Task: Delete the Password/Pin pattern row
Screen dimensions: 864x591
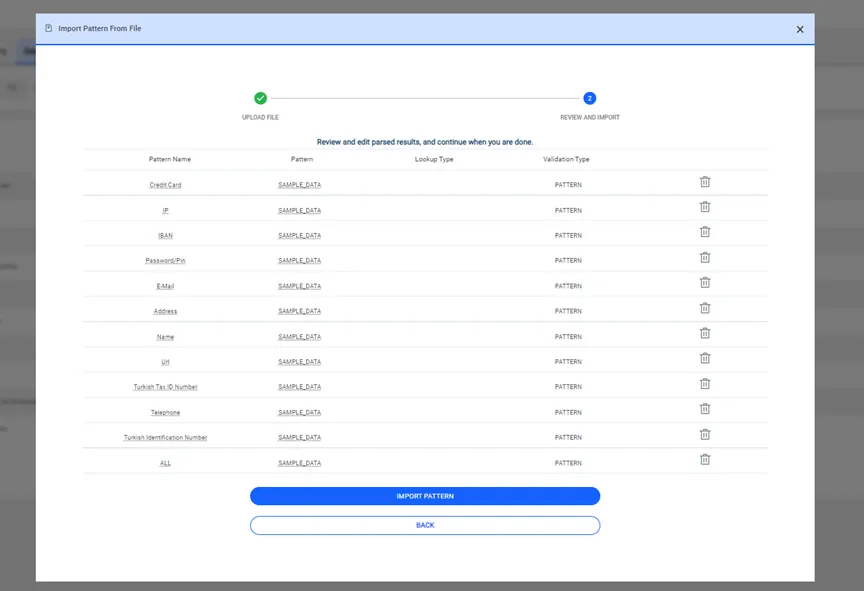Action: click(x=705, y=257)
